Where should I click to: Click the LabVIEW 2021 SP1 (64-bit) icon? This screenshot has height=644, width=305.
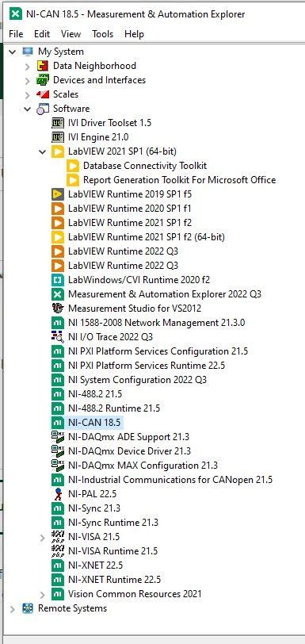coord(58,151)
